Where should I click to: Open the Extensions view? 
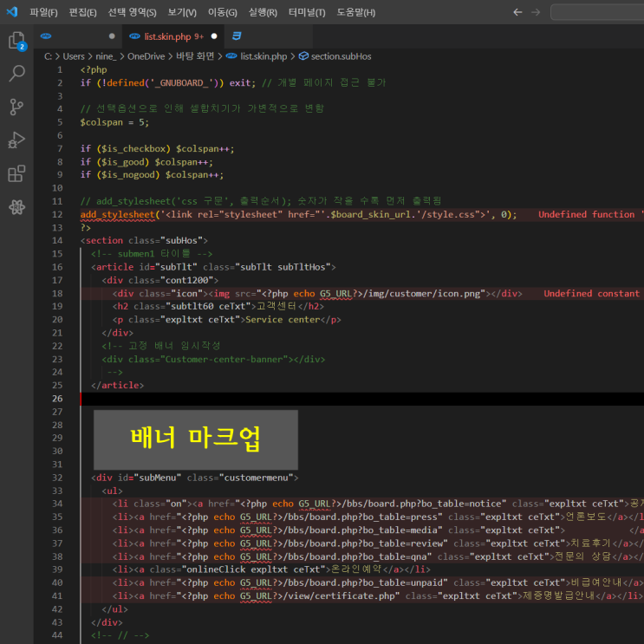pyautogui.click(x=16, y=174)
